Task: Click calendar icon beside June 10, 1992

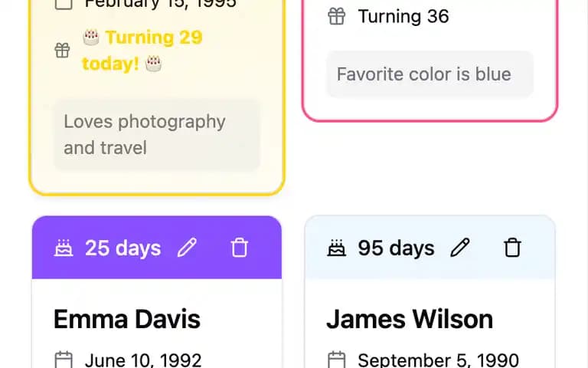Action: click(x=64, y=360)
